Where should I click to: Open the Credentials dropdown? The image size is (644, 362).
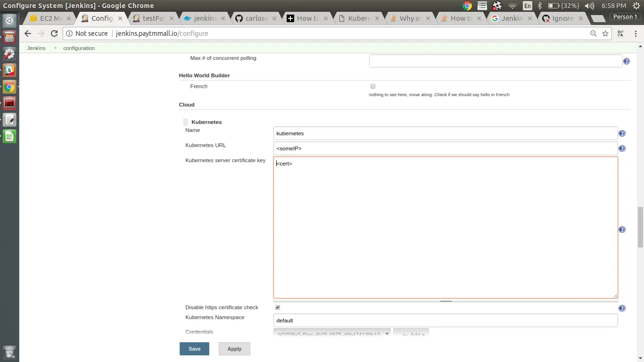click(x=332, y=334)
